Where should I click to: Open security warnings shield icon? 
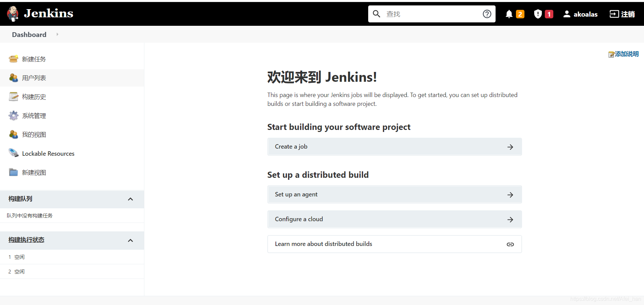tap(538, 14)
